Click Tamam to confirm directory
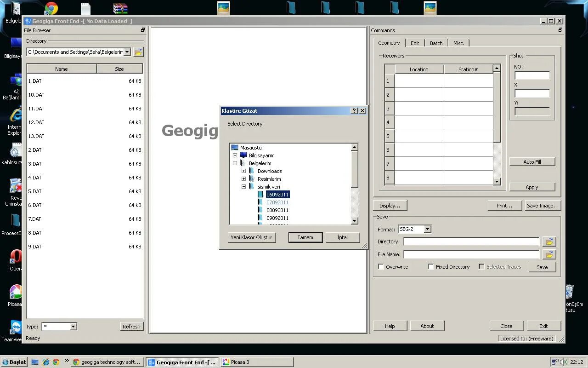The image size is (588, 368). (305, 237)
